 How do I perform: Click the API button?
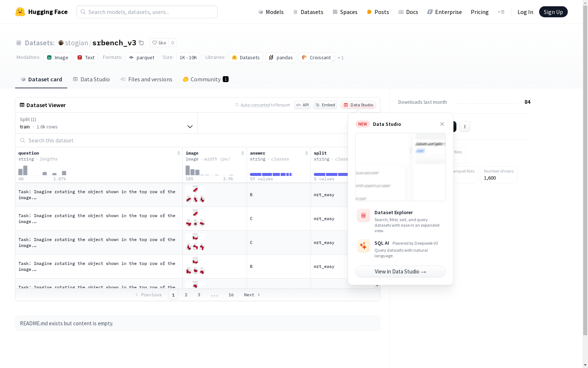tap(302, 105)
